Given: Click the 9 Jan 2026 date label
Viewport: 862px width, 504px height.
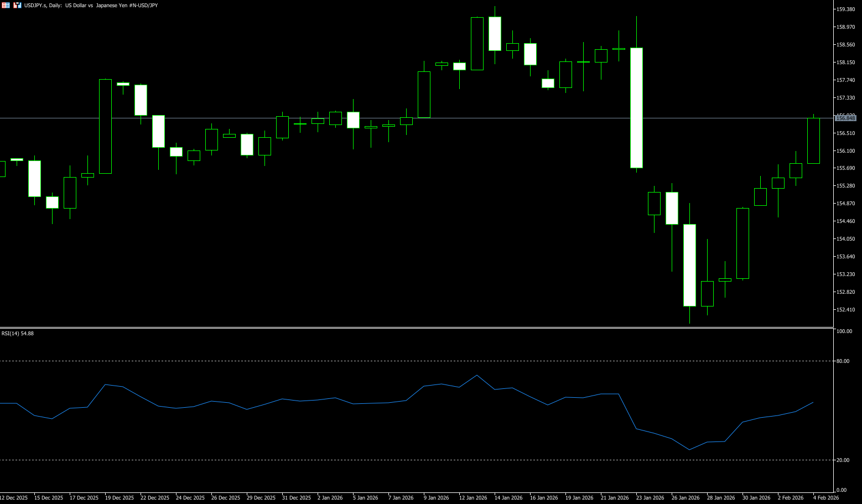Looking at the screenshot, I should coord(436,498).
